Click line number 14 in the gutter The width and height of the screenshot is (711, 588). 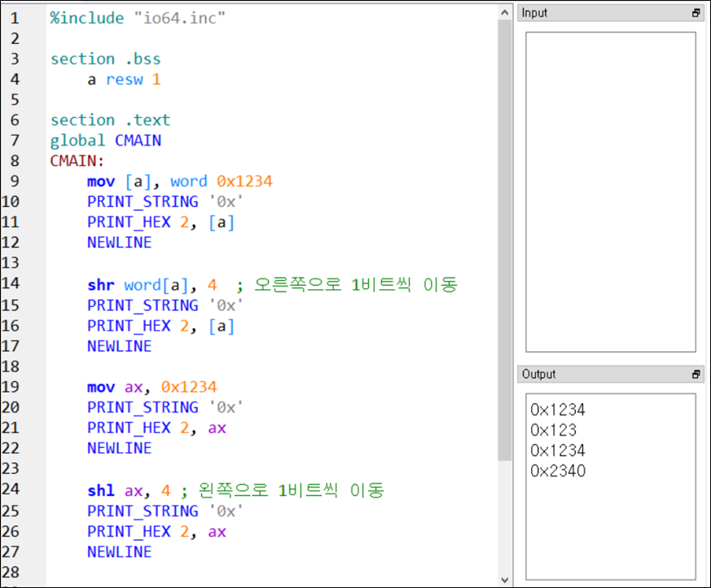11,283
